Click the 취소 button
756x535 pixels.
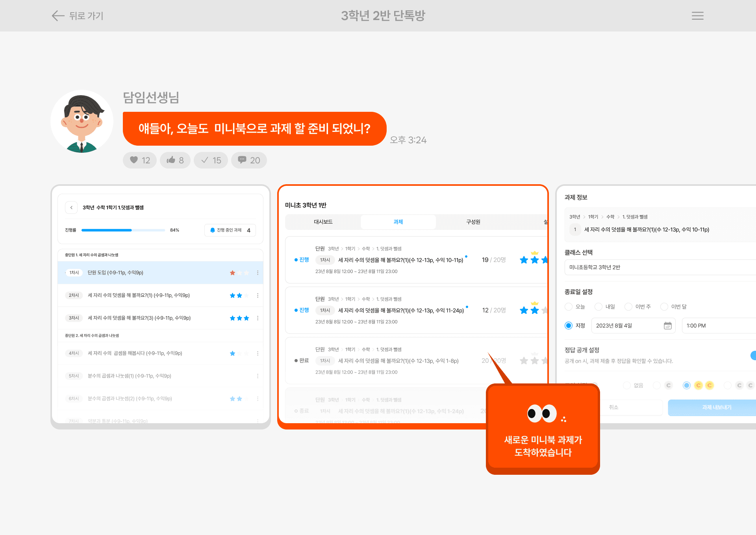[613, 407]
